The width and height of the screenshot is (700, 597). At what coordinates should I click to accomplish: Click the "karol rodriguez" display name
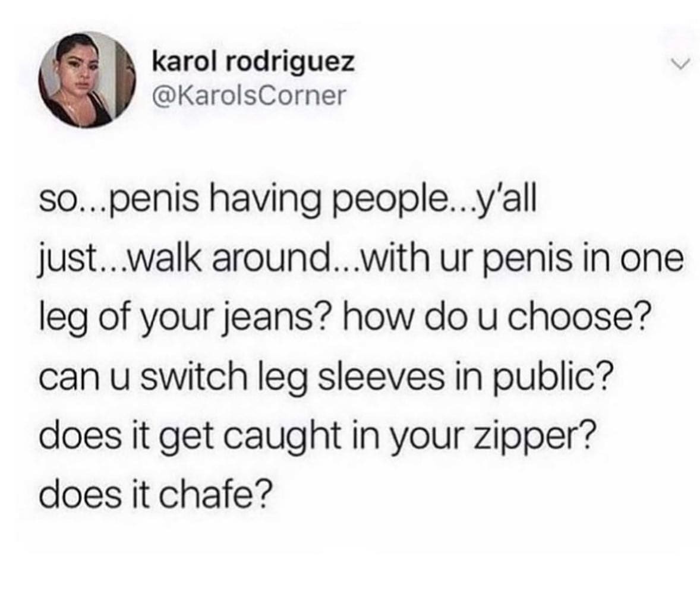254,62
